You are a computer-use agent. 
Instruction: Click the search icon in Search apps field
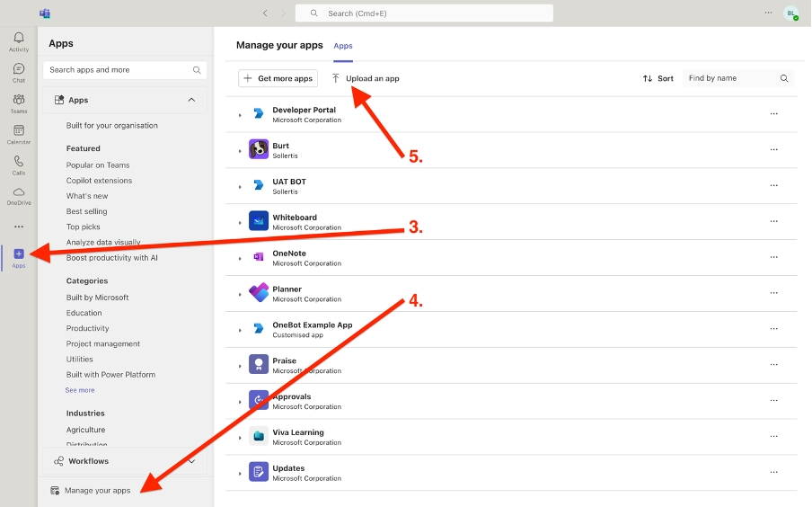197,70
